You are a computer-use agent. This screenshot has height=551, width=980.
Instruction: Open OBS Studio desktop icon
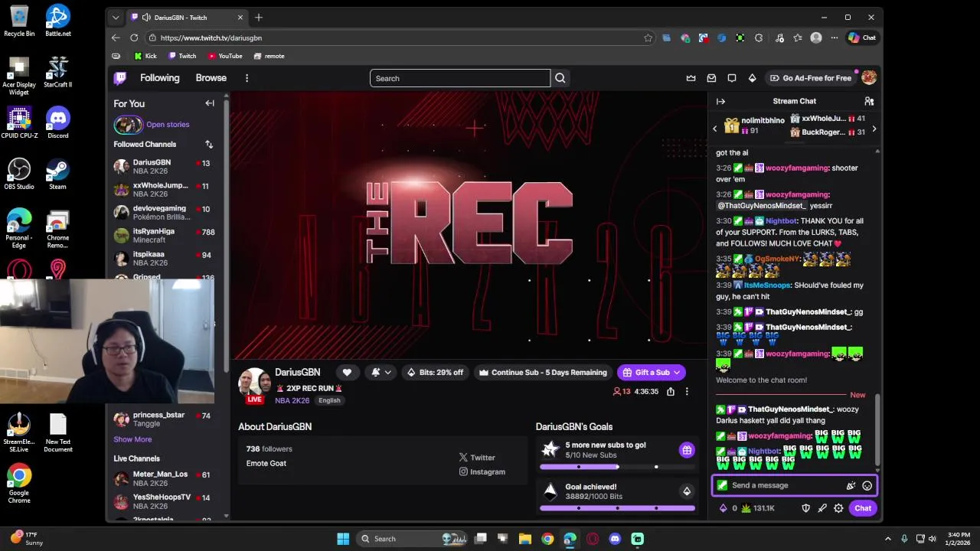coord(19,174)
